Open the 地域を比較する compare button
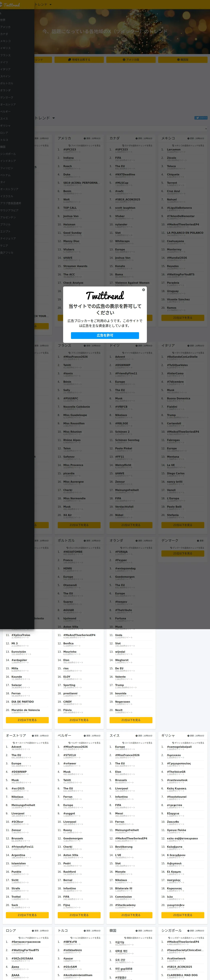The image size is (210, 980). coord(79,60)
